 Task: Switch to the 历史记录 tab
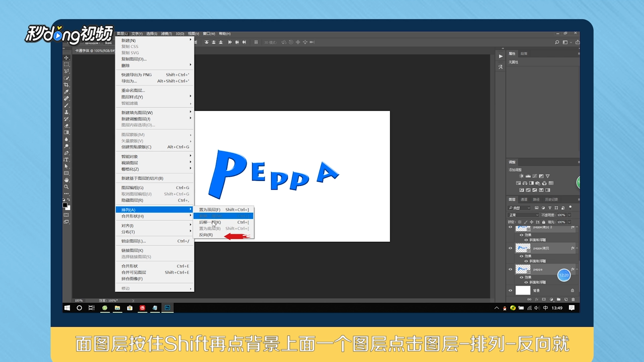pyautogui.click(x=551, y=200)
